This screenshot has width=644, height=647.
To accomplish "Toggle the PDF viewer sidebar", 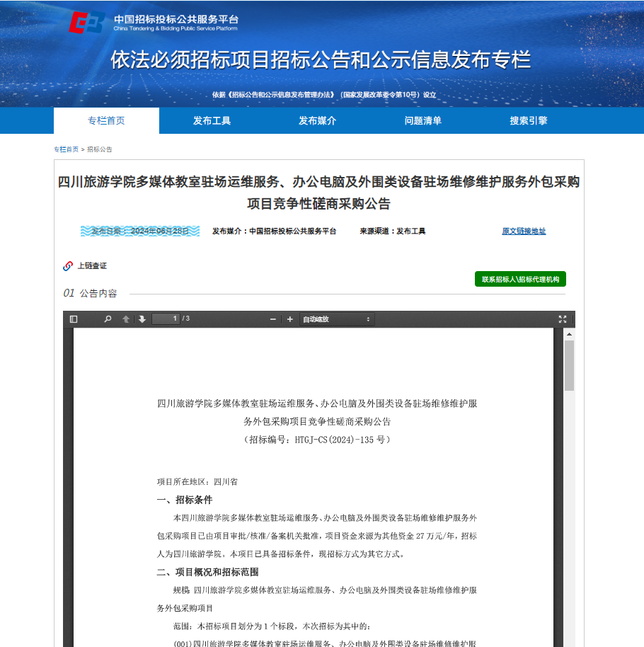I will (74, 319).
